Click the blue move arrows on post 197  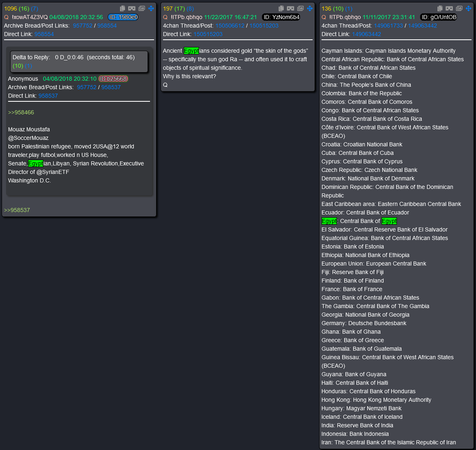click(310, 9)
